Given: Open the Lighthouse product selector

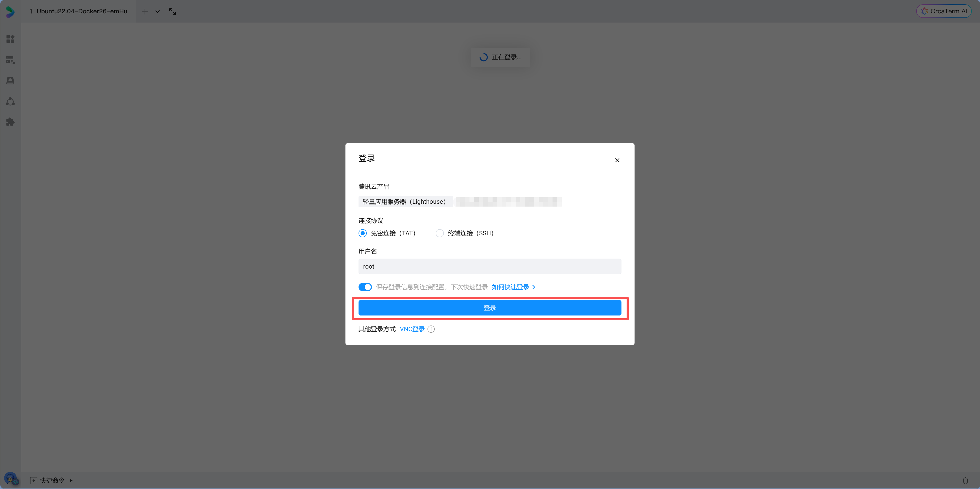Looking at the screenshot, I should [405, 202].
